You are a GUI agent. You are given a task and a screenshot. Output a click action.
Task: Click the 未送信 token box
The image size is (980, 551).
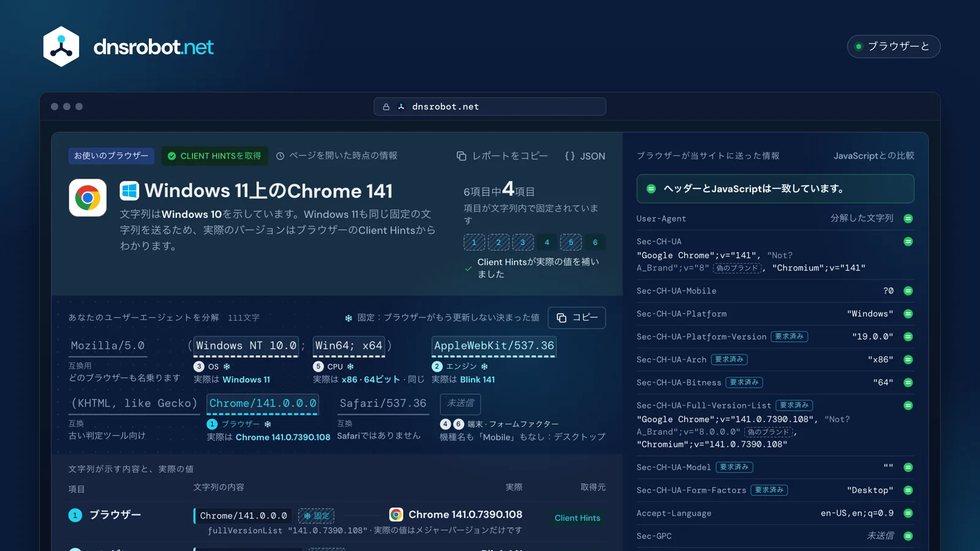(x=461, y=403)
